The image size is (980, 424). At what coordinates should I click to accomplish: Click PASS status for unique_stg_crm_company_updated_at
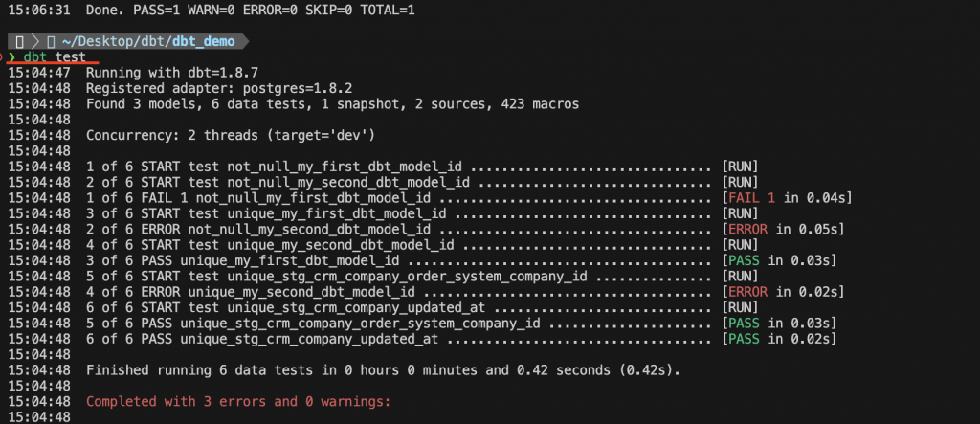[743, 339]
